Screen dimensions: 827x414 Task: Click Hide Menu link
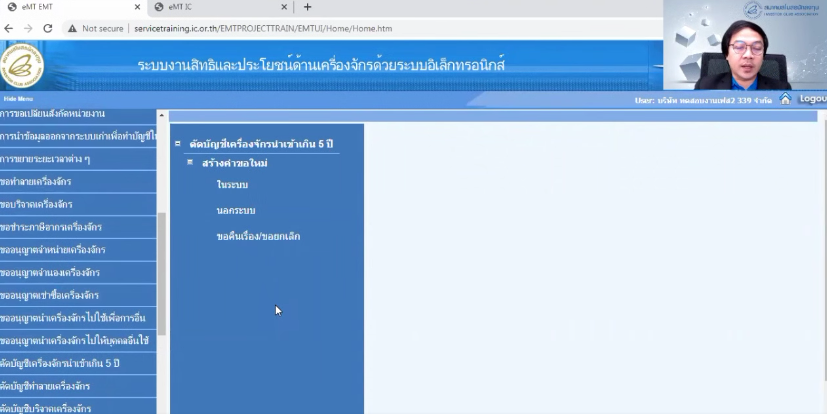[x=18, y=99]
